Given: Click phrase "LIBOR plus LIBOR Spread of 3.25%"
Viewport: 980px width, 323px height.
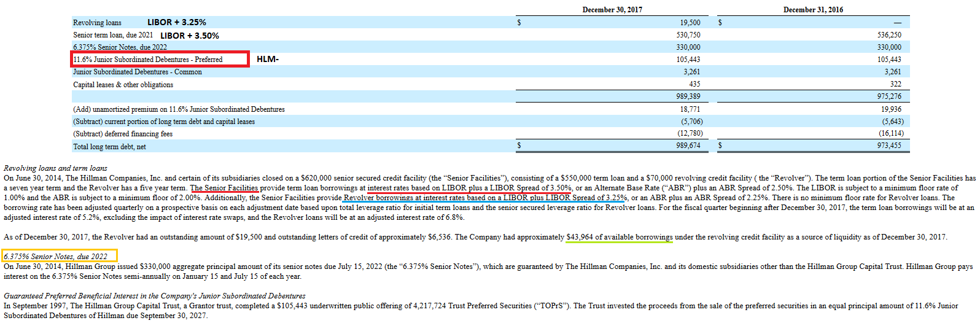Looking at the screenshot, I should 566,198.
